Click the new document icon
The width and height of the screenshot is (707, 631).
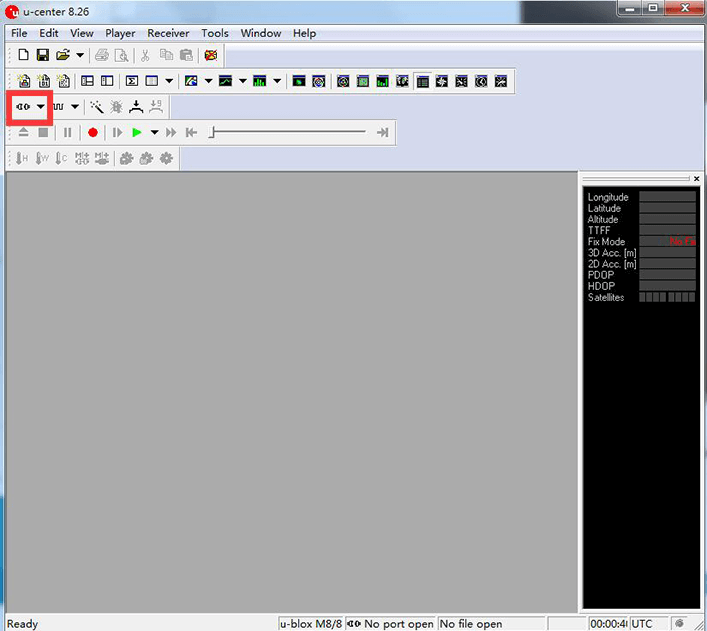23,55
